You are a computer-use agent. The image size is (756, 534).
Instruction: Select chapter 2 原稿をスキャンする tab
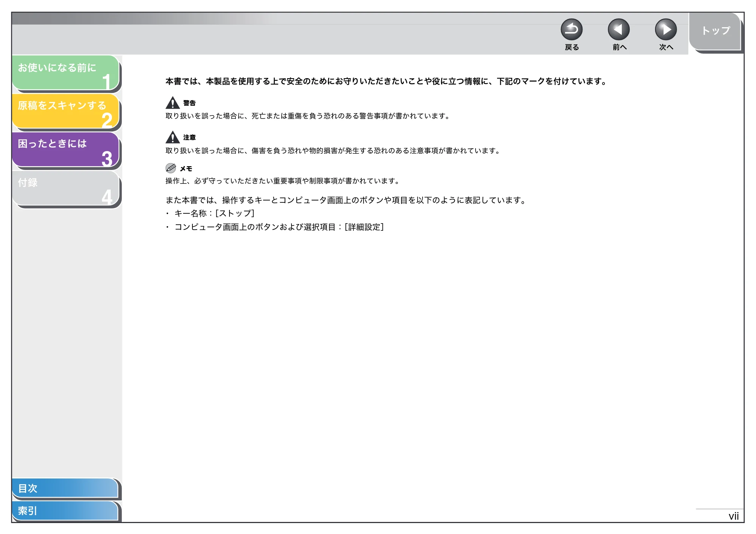tap(66, 111)
